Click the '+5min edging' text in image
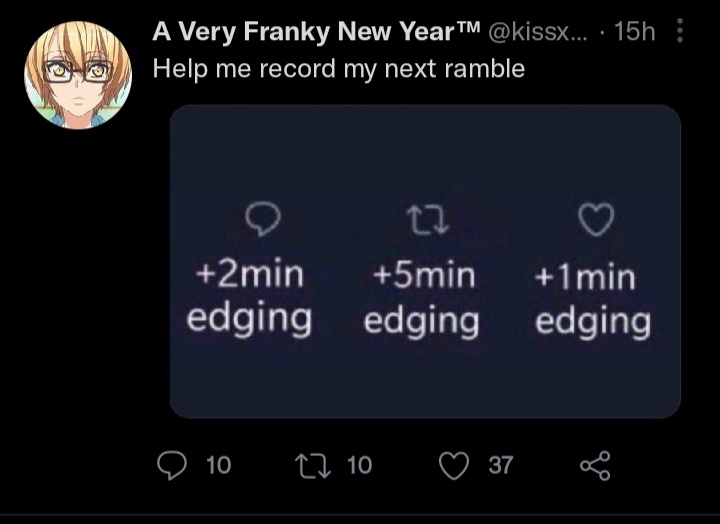Viewport: 720px width, 524px height. pyautogui.click(x=421, y=296)
